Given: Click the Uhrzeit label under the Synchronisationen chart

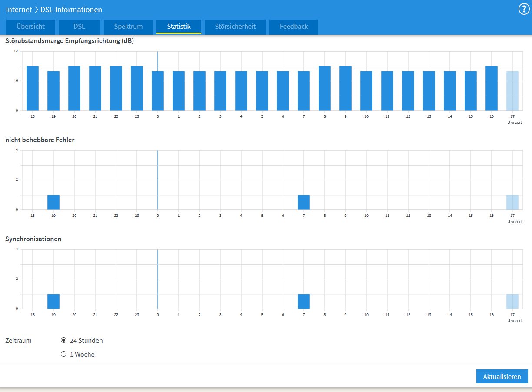Looking at the screenshot, I should point(514,320).
